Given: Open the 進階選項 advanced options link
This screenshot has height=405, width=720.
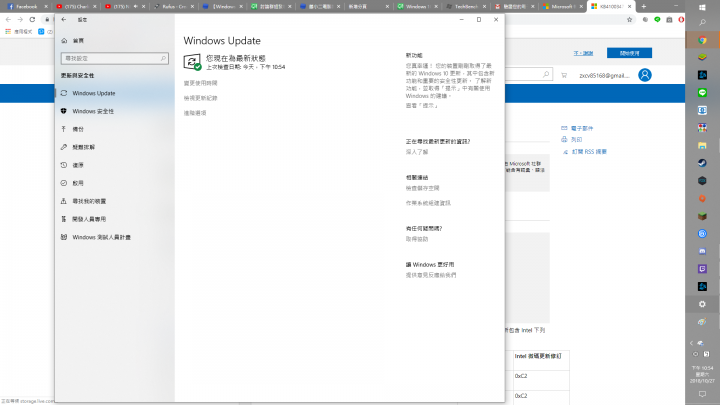Looking at the screenshot, I should pyautogui.click(x=195, y=113).
